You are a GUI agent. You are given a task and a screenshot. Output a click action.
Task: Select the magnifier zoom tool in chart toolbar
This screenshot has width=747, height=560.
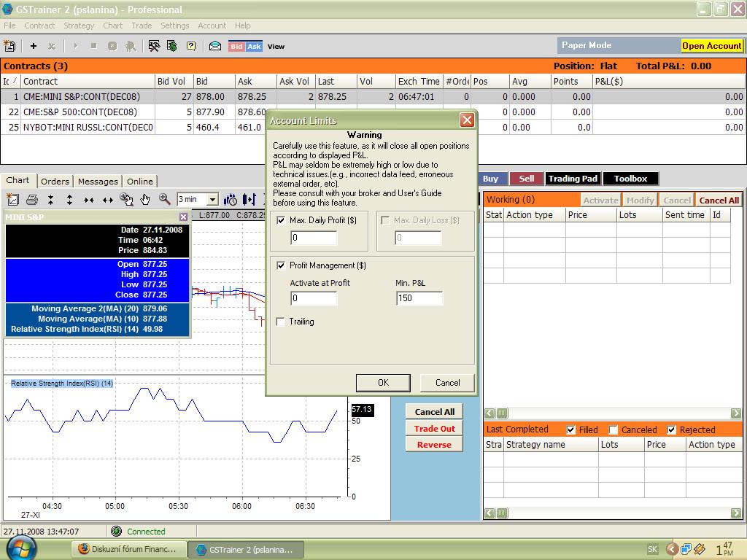[165, 199]
